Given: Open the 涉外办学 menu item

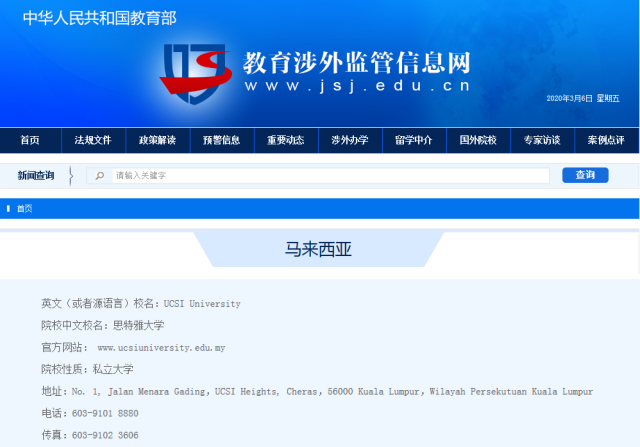Looking at the screenshot, I should click(x=350, y=140).
